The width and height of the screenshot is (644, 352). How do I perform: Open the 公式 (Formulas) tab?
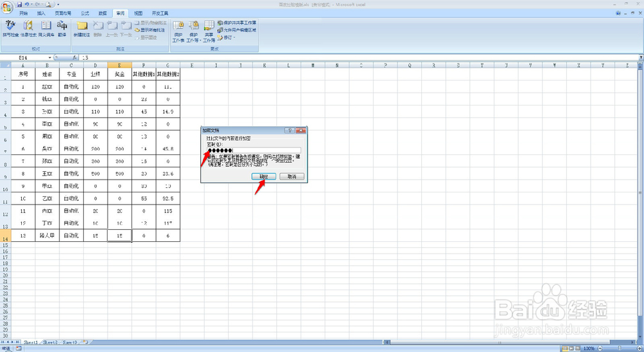(85, 13)
